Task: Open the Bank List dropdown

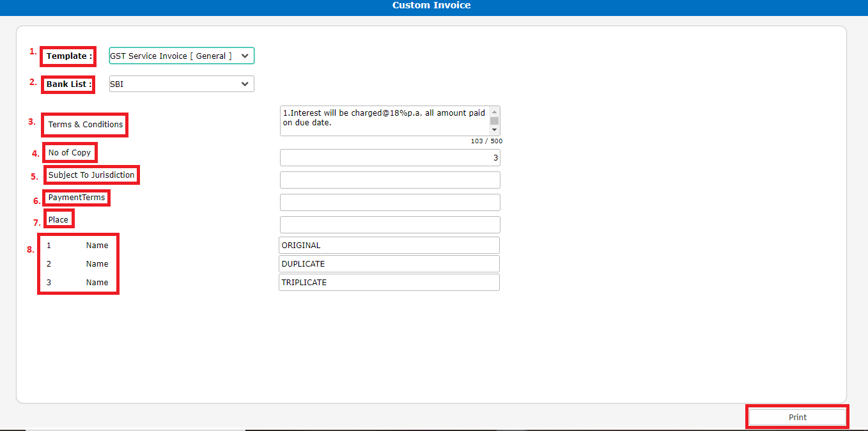Action: [x=181, y=84]
